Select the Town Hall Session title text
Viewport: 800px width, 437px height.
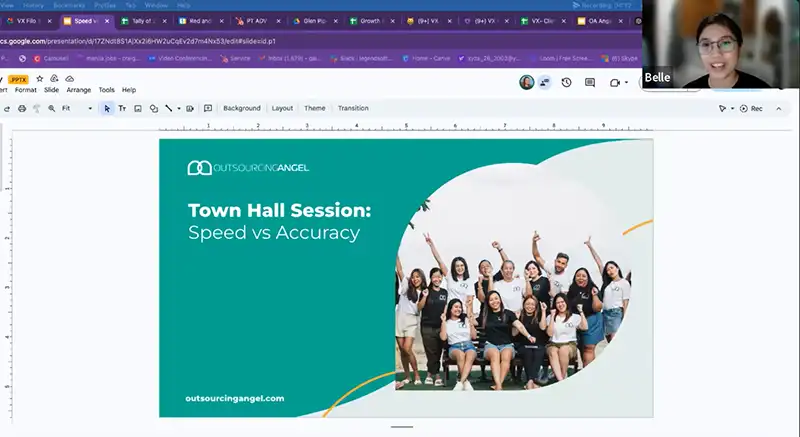[x=279, y=210]
